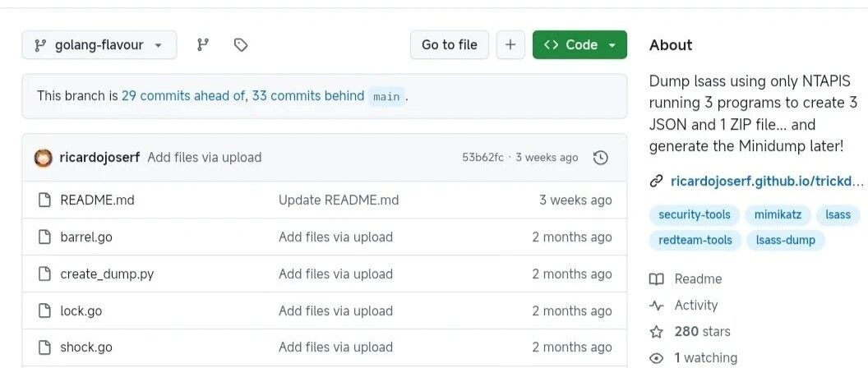Click shock.go timestamp 2 months ago

(x=572, y=347)
